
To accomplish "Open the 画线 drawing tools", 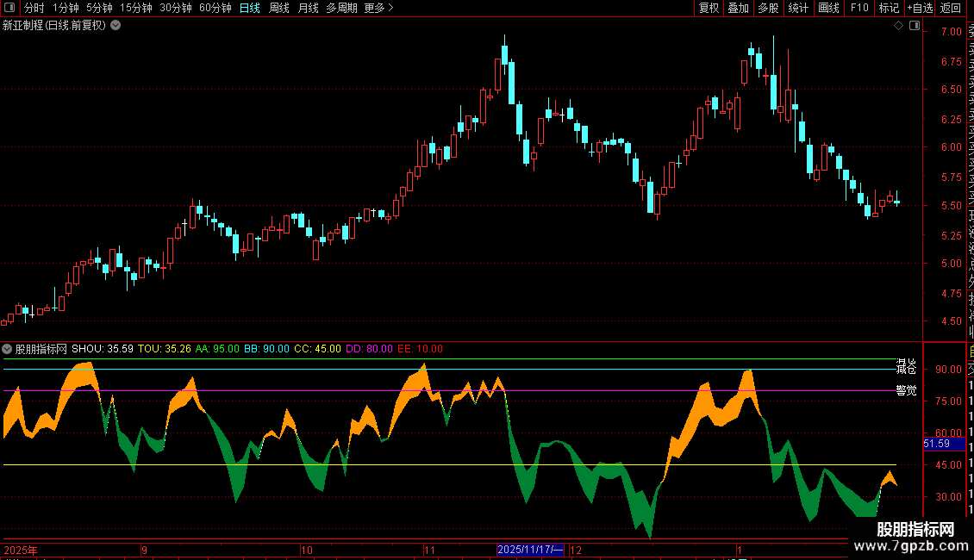I will coord(828,8).
